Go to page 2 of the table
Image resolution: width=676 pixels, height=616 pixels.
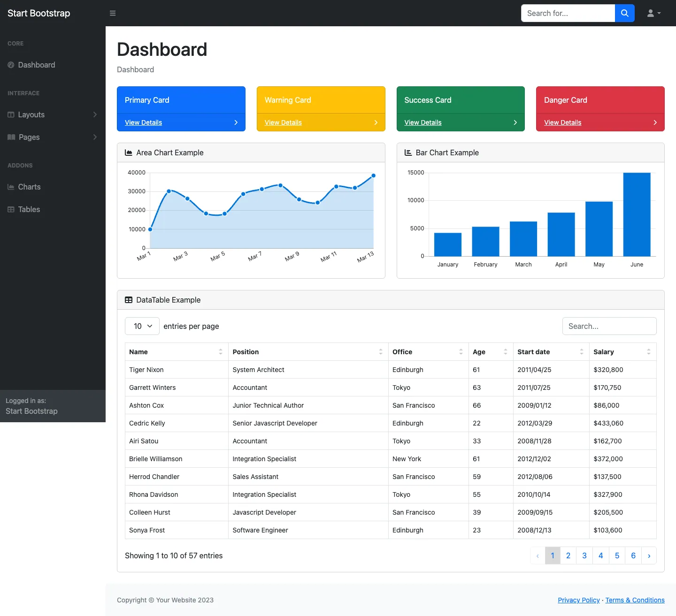[x=568, y=555]
